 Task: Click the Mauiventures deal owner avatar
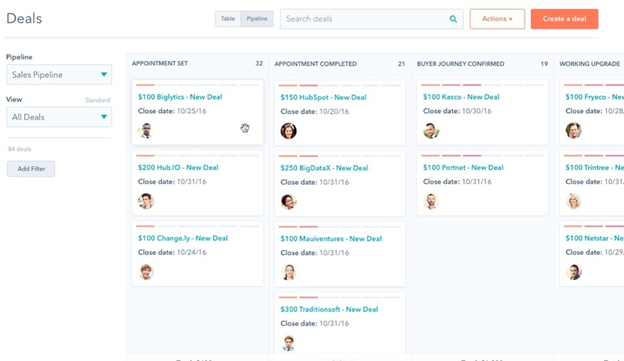[x=289, y=272]
